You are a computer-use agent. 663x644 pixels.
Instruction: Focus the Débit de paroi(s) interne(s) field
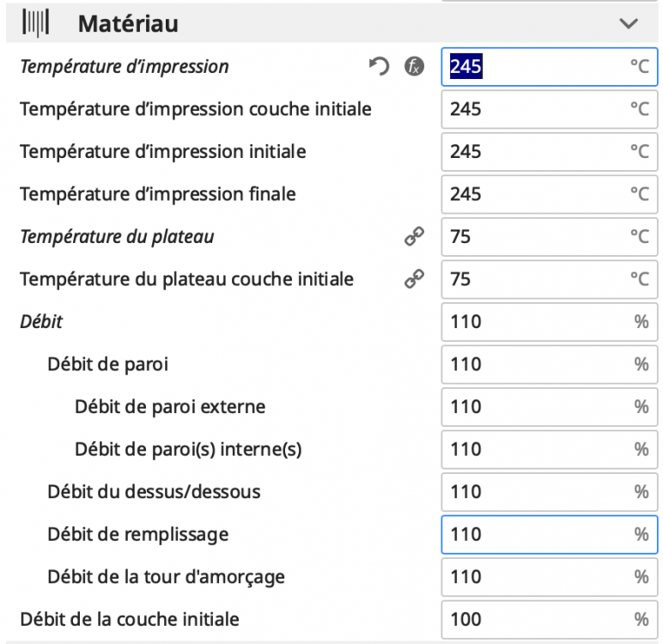click(x=549, y=449)
